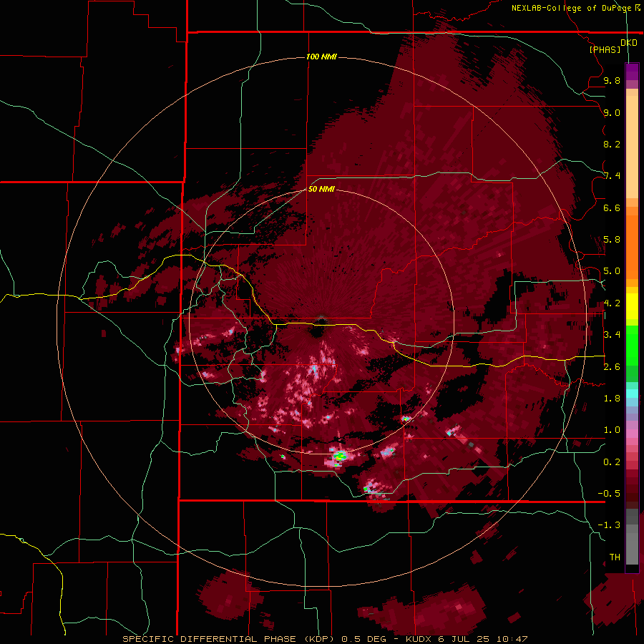This screenshot has width=644, height=644.
Task: Select the 4.2 value on color scale
Action: (612, 303)
